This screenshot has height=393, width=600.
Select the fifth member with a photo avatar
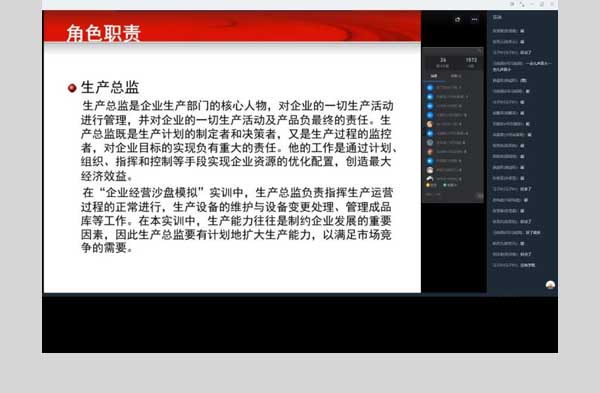(430, 124)
